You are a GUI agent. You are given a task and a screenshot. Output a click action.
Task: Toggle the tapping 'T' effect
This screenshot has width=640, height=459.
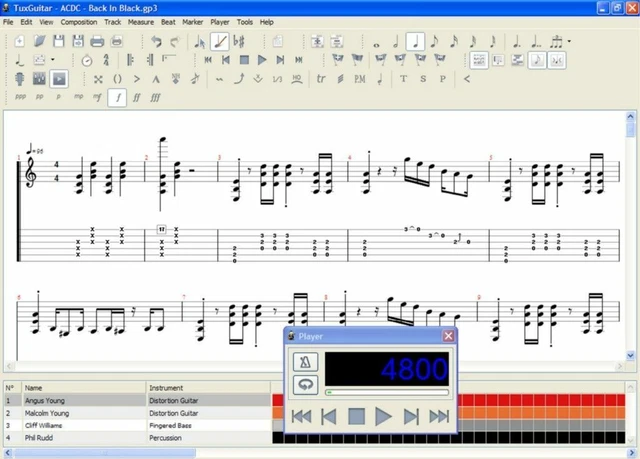(x=404, y=79)
